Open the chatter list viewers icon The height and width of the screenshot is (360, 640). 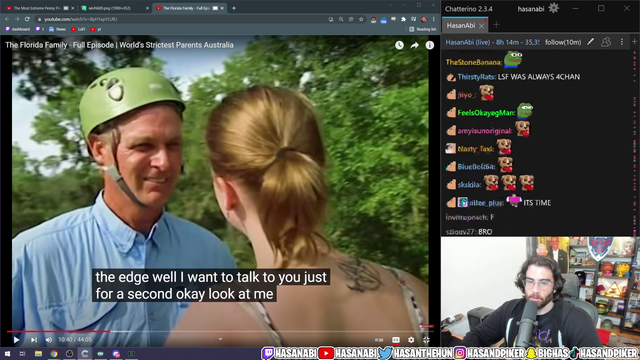click(606, 42)
